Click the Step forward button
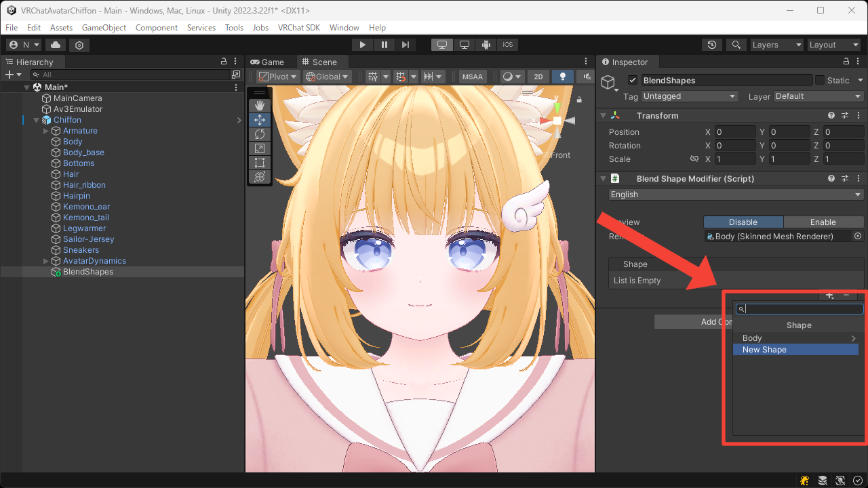This screenshot has height=488, width=868. 406,45
